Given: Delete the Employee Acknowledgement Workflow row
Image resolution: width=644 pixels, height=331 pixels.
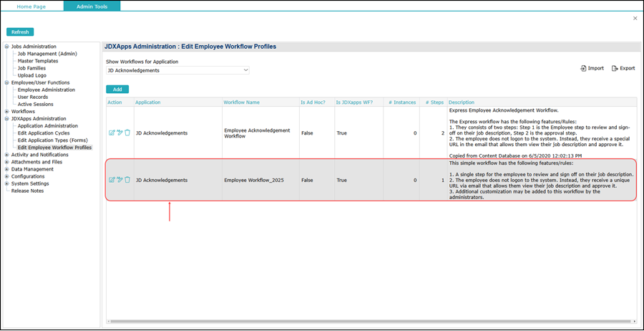Looking at the screenshot, I should [127, 133].
